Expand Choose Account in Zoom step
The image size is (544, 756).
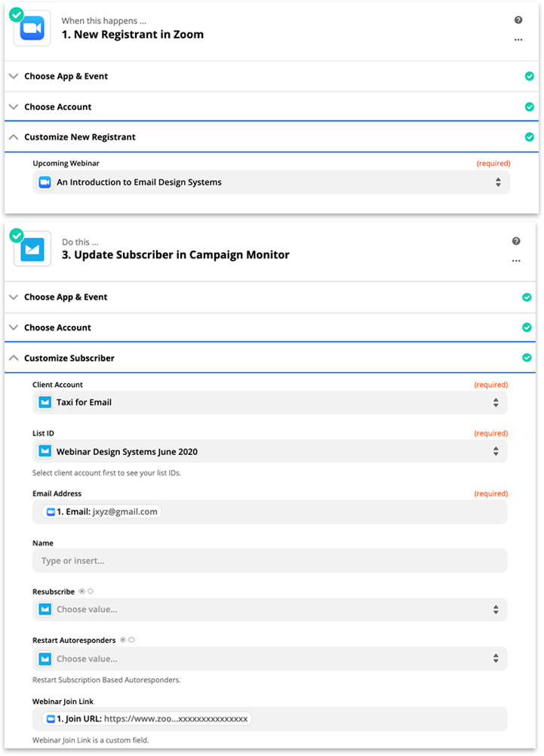272,106
